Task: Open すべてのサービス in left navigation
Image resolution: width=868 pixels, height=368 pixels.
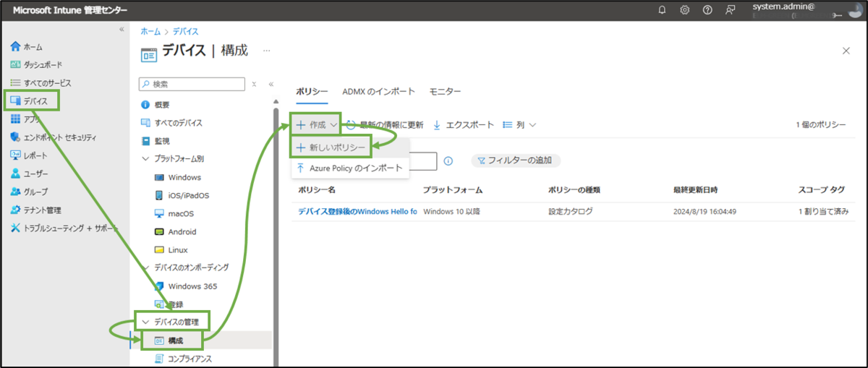Action: tap(41, 82)
